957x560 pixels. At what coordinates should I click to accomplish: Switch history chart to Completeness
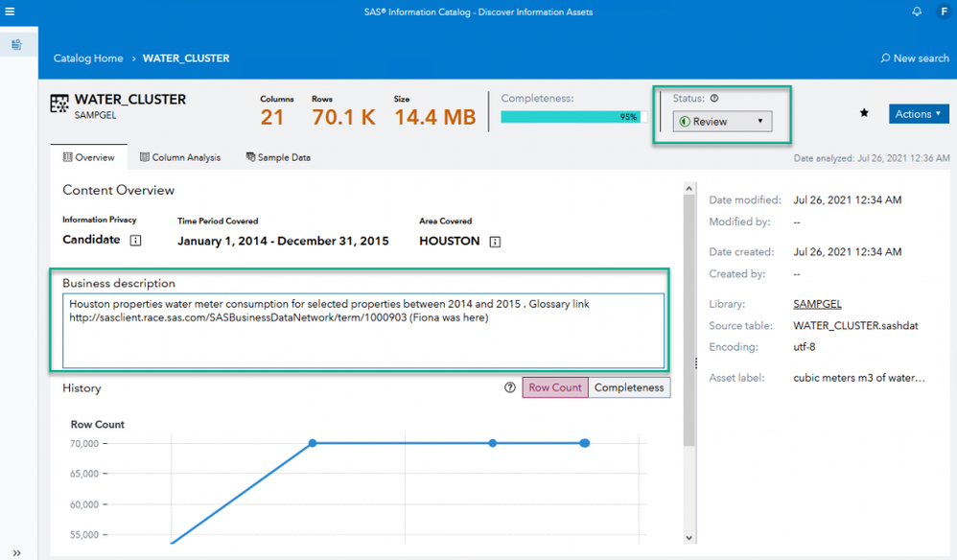629,387
